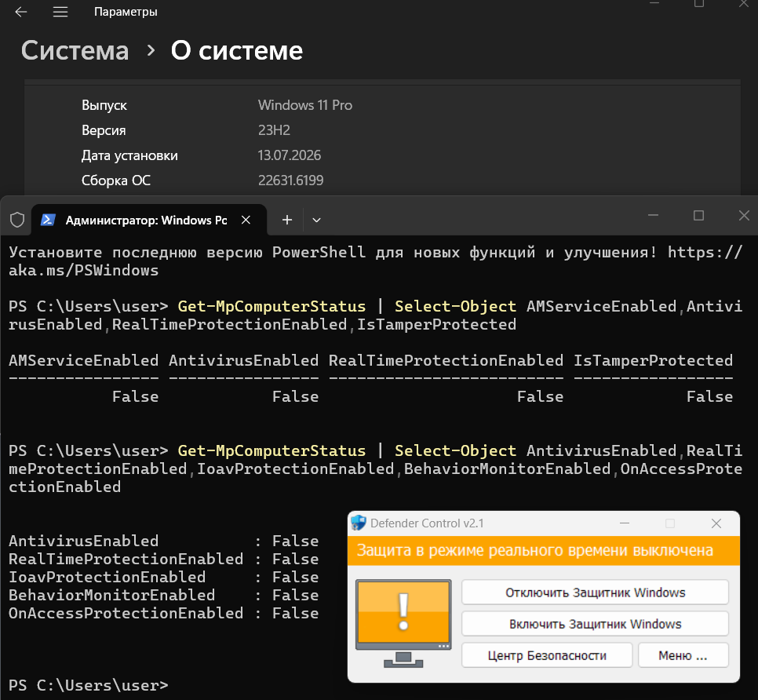758x700 pixels.
Task: Click the О системе breadcrumb title
Action: [x=237, y=50]
